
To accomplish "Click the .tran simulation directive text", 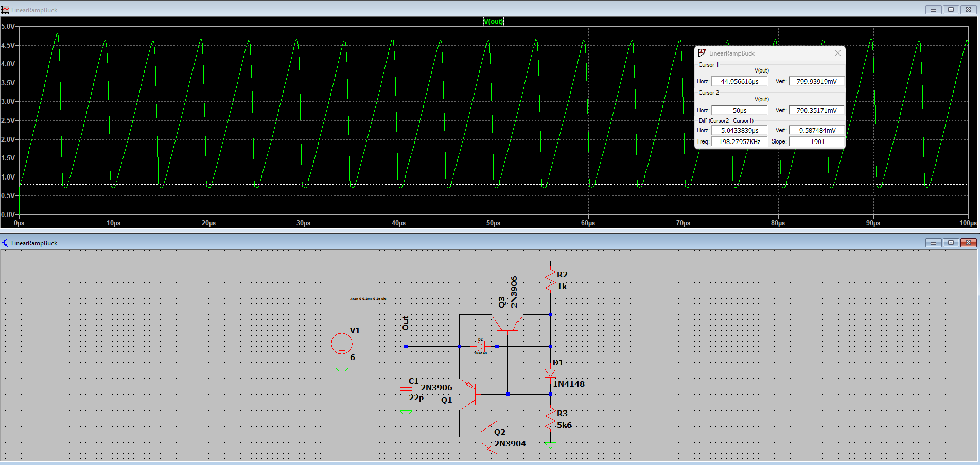I will [x=368, y=299].
